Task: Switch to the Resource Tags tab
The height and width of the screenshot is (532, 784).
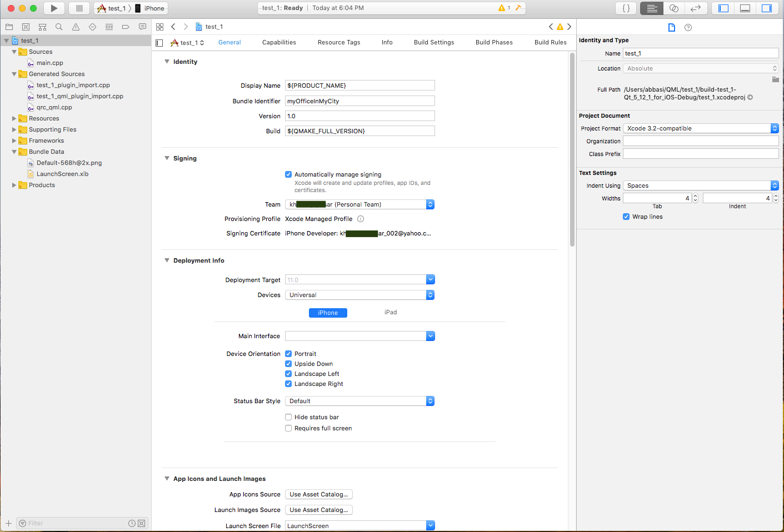Action: (x=339, y=42)
